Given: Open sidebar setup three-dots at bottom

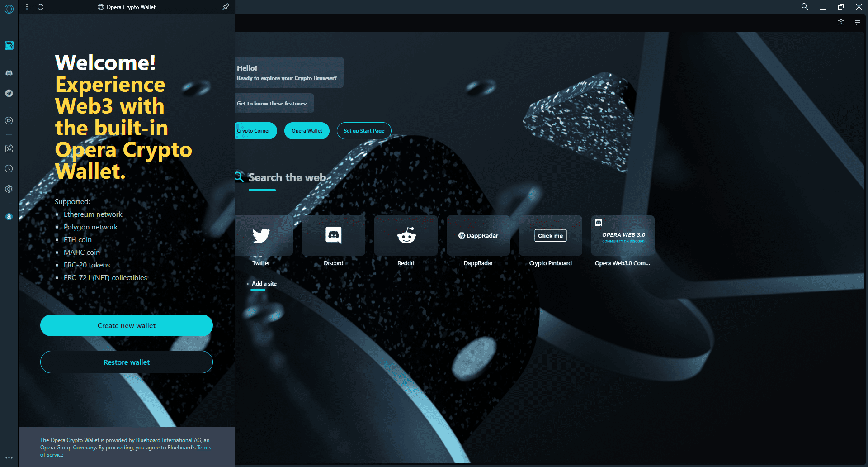Looking at the screenshot, I should pos(9,458).
